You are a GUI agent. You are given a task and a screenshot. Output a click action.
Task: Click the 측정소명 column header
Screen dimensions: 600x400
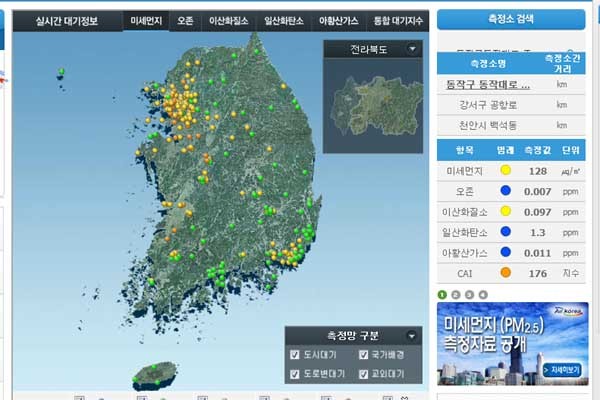pos(488,64)
